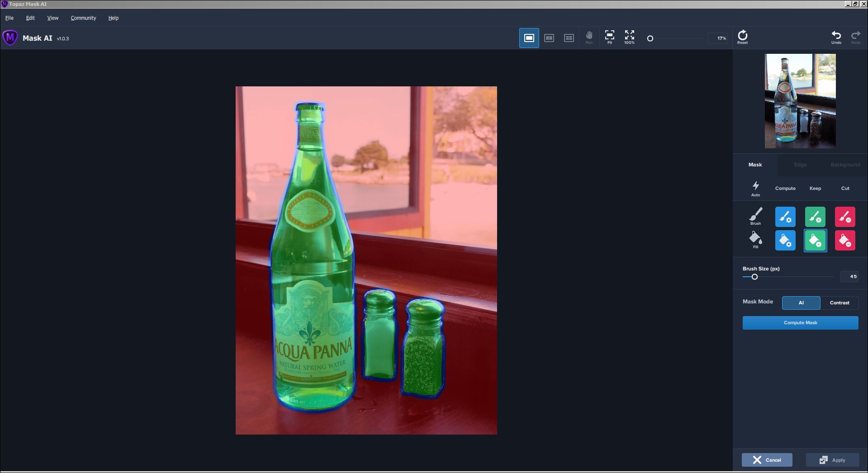Switch to single image view layout
Image resolution: width=868 pixels, height=473 pixels.
pos(529,38)
